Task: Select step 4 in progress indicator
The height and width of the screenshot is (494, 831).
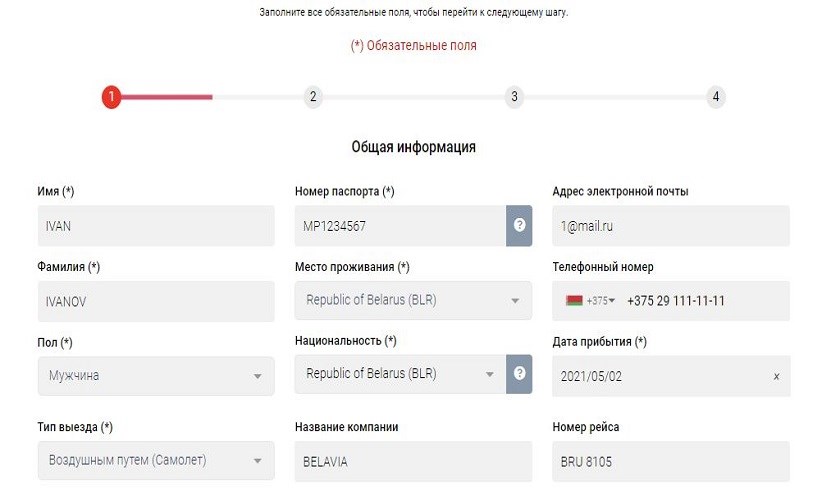Action: [715, 97]
